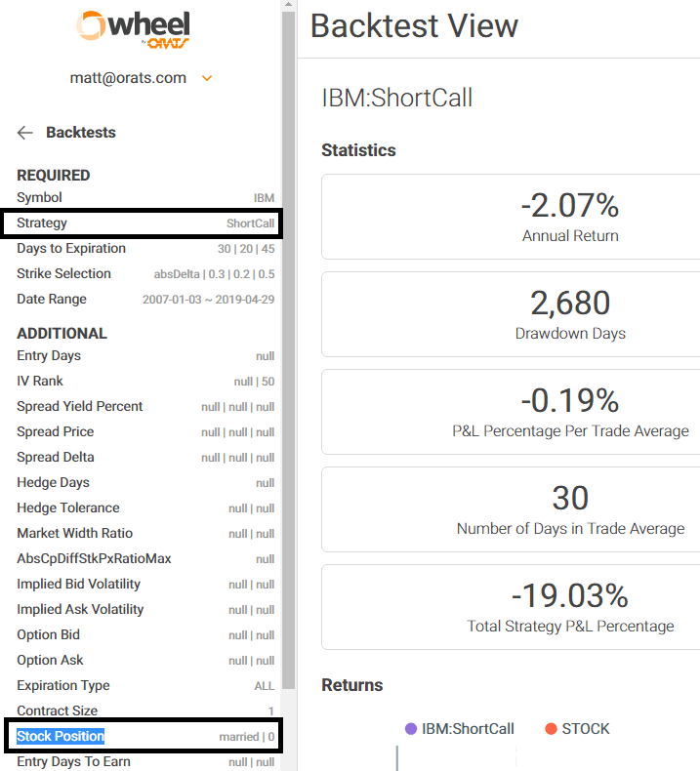
Task: Change the Date Range setting
Action: (145, 299)
